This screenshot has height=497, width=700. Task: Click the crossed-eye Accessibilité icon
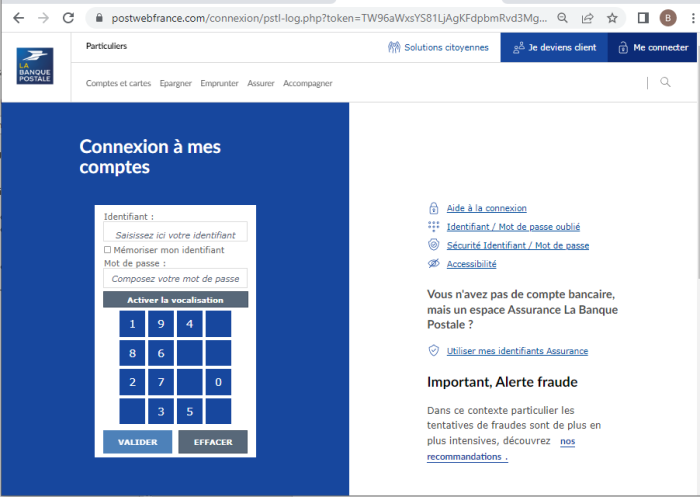[433, 263]
